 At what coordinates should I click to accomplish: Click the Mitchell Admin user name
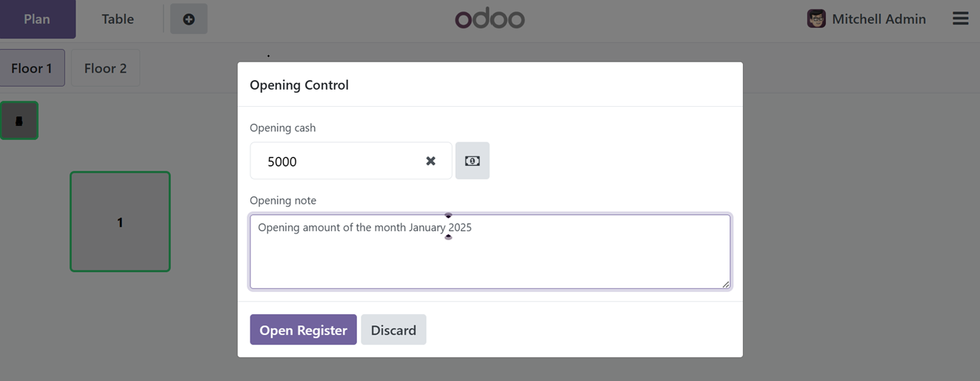pos(879,19)
